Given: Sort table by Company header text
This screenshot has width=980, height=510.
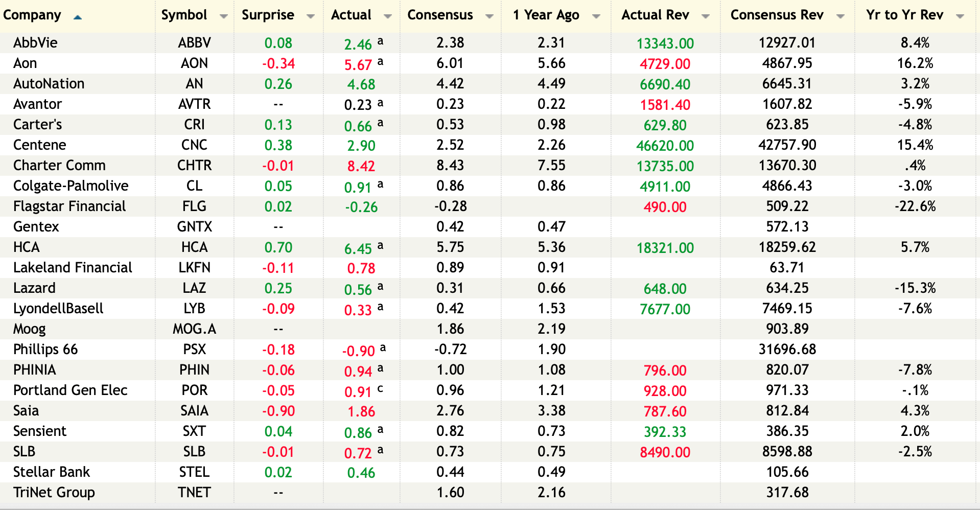Looking at the screenshot, I should [x=32, y=15].
